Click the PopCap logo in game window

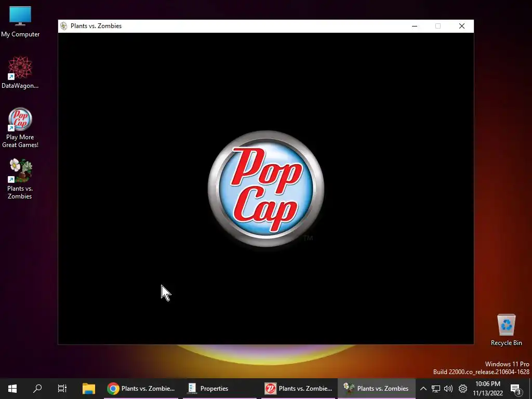tap(266, 189)
